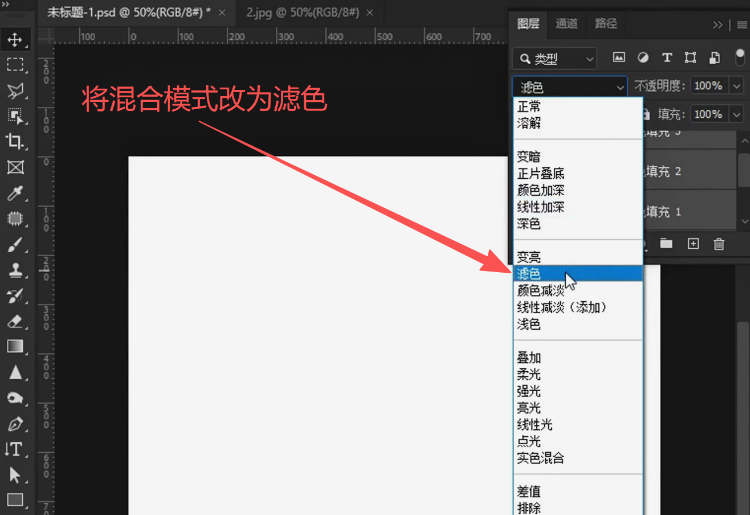Select the History Brush tool
The width and height of the screenshot is (750, 515).
coord(15,296)
